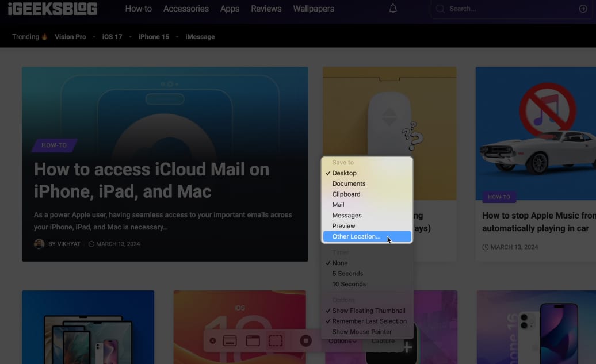Viewport: 596px width, 364px height.
Task: Click the notification bell icon
Action: coord(393,9)
